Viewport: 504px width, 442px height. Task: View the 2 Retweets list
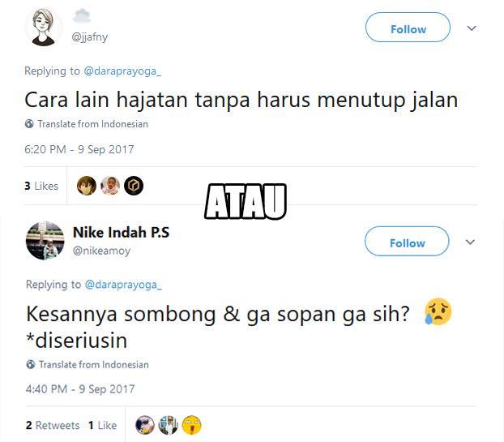click(x=53, y=425)
